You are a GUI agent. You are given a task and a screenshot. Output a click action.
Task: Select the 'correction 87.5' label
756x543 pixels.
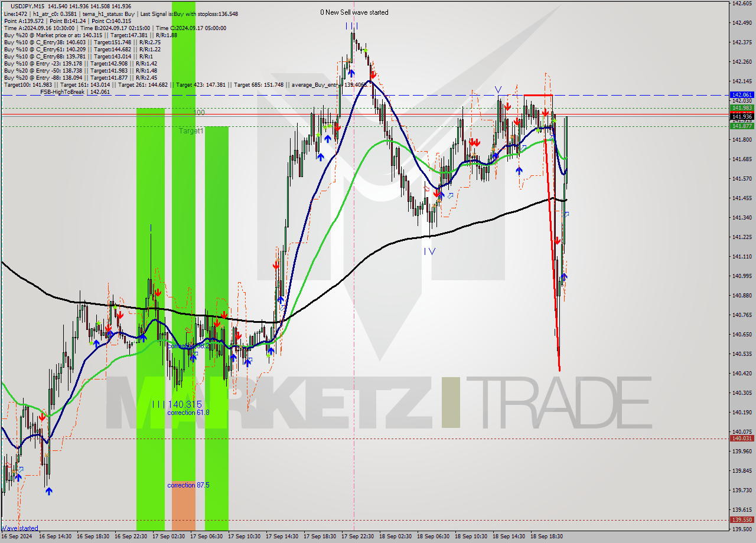pyautogui.click(x=188, y=485)
